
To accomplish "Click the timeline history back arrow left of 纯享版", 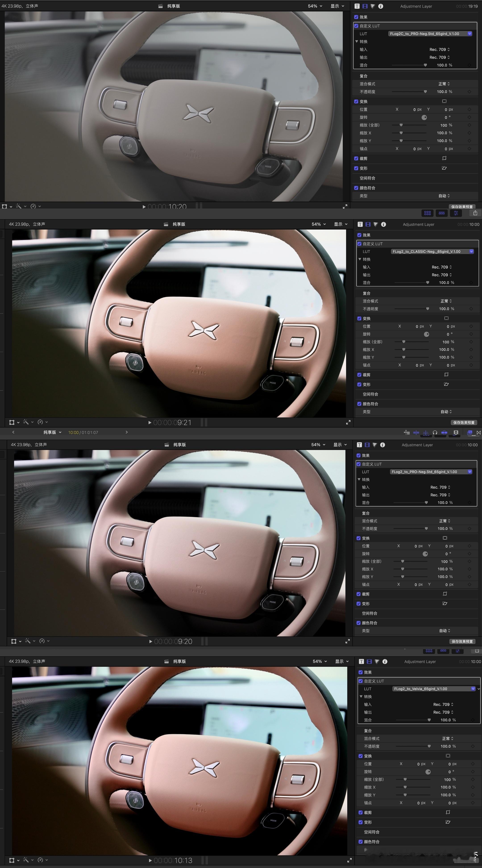I will pos(13,432).
